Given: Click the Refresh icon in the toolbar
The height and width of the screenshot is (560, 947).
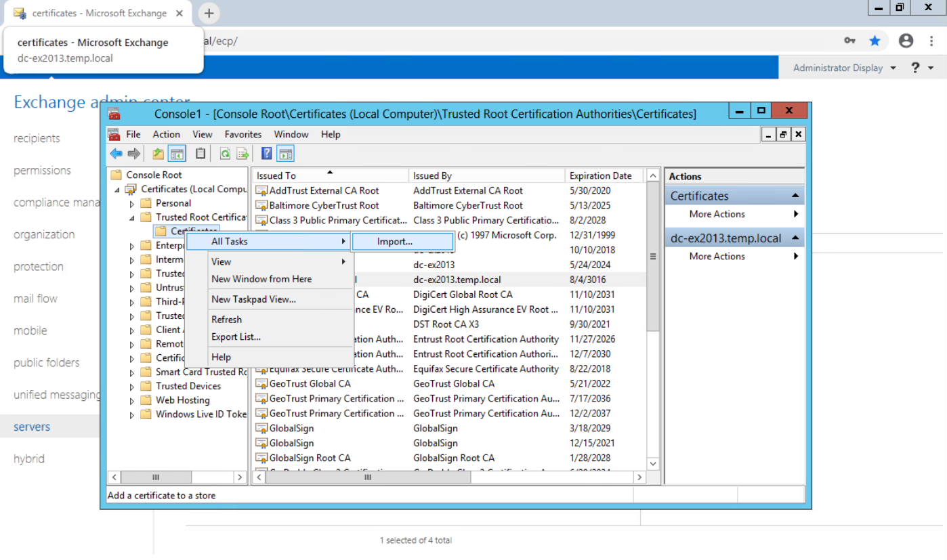Looking at the screenshot, I should click(x=225, y=154).
